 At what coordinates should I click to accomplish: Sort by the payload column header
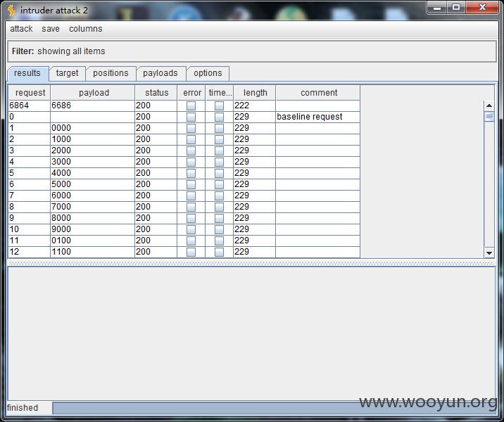coord(93,93)
